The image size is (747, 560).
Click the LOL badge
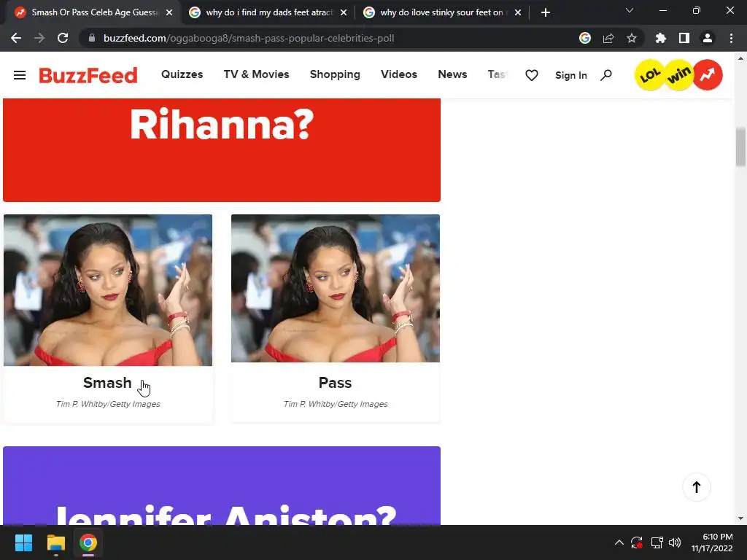(x=650, y=75)
